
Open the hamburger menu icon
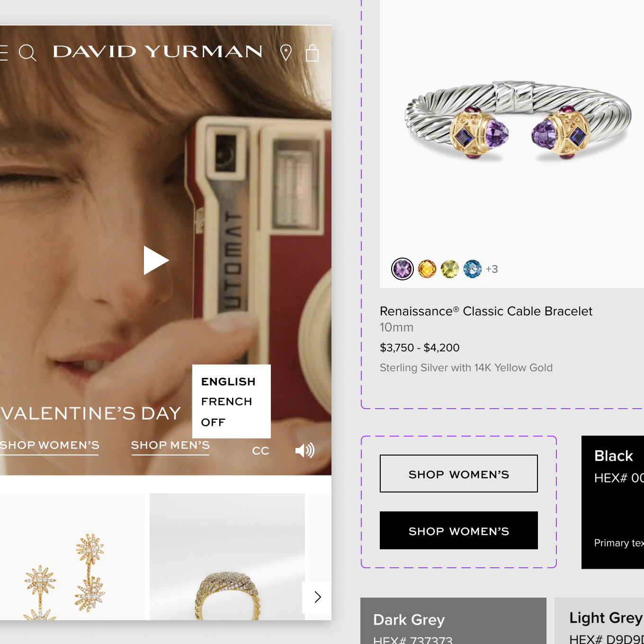click(3, 53)
